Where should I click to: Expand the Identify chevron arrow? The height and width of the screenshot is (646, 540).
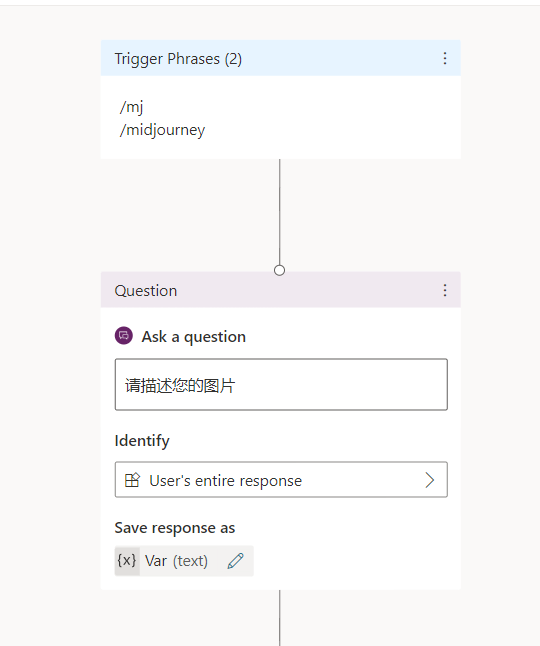(x=430, y=480)
